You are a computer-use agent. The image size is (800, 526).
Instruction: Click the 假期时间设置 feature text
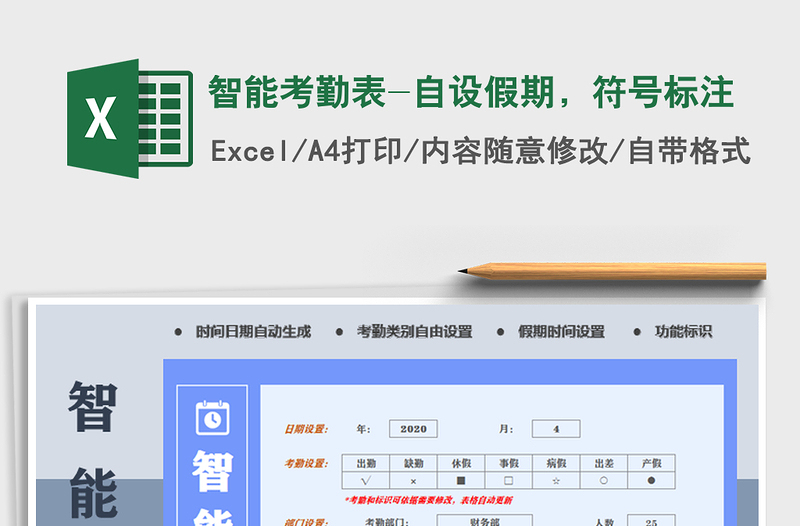pos(561,332)
